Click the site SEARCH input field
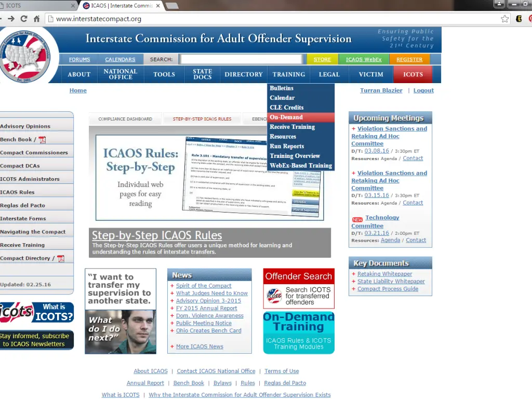This screenshot has height=399, width=532. [241, 59]
